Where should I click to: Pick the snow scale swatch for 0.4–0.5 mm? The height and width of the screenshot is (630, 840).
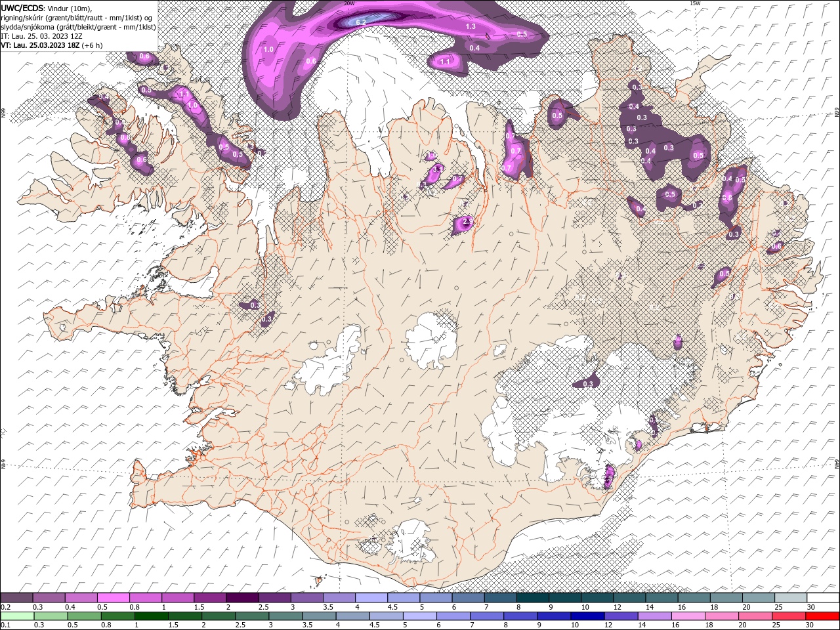click(x=81, y=598)
